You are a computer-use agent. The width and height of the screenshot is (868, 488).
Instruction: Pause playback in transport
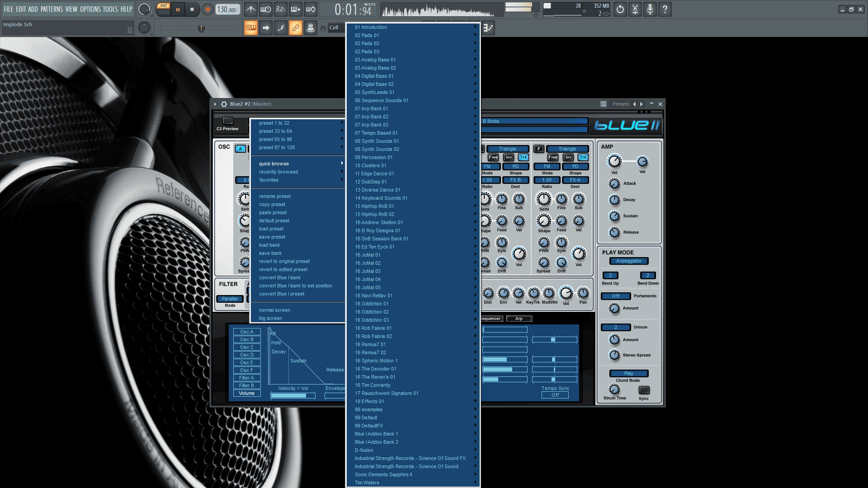click(178, 9)
